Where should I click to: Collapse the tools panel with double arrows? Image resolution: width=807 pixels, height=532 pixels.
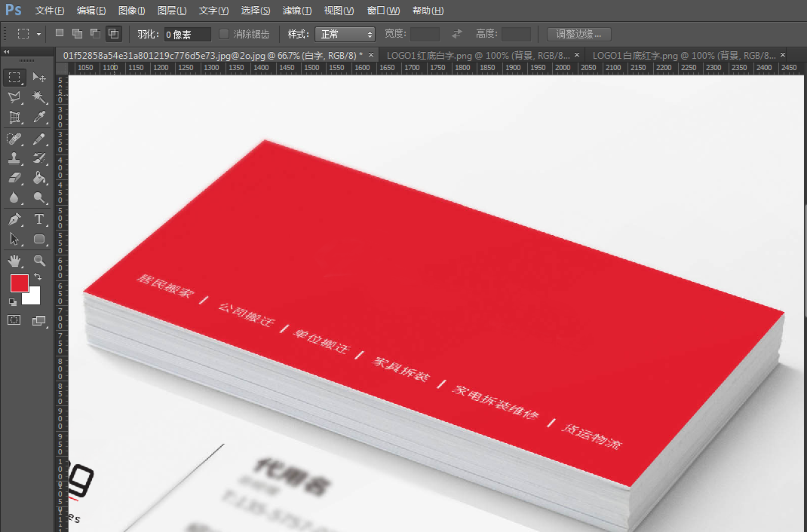click(7, 51)
